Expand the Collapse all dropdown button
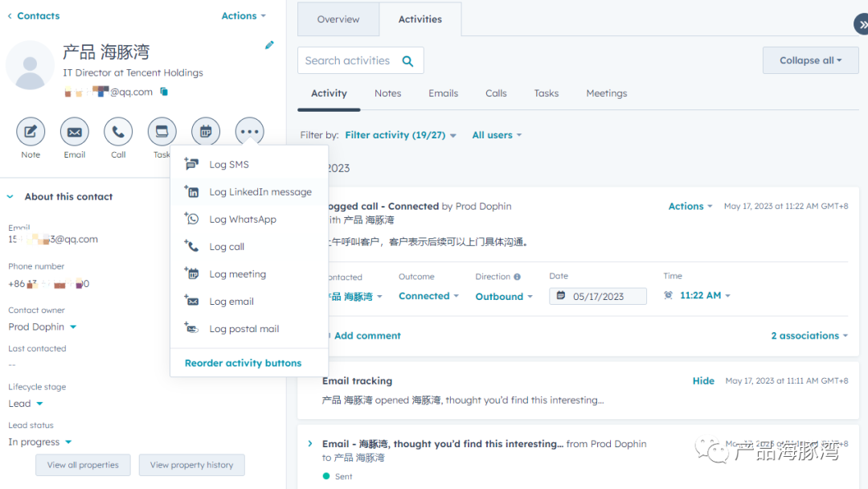This screenshot has height=489, width=868. 810,60
